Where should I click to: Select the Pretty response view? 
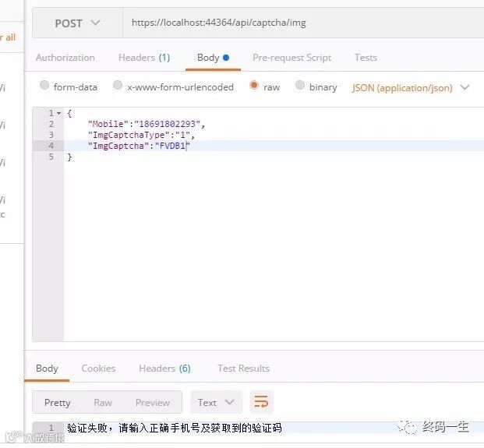point(57,403)
